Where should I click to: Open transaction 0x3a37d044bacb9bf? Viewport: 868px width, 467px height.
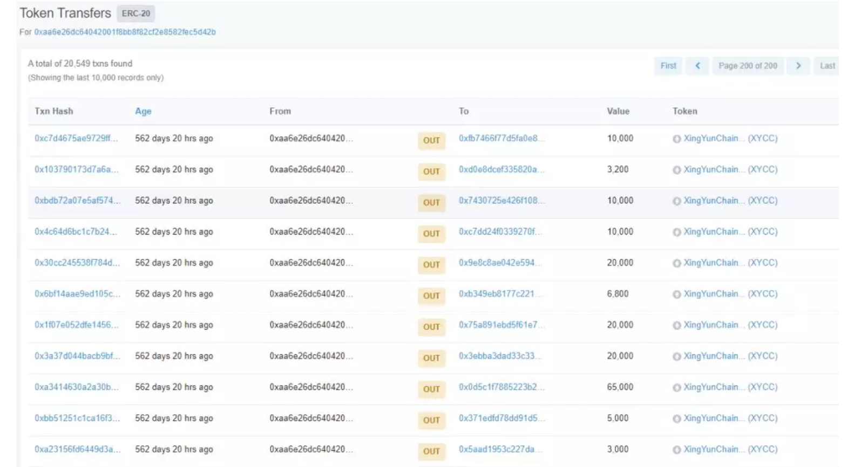77,356
